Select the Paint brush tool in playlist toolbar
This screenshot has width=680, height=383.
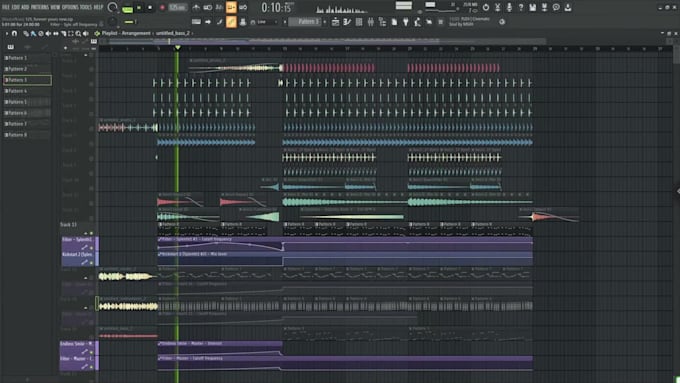(x=33, y=33)
